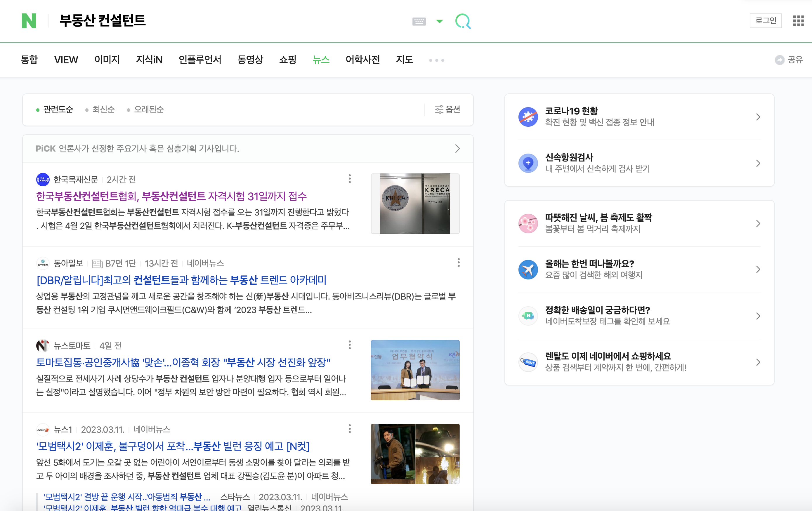Screen dimensions: 812x511
Task: Click the B7면 1단 newspaper page icon
Action: click(98, 264)
